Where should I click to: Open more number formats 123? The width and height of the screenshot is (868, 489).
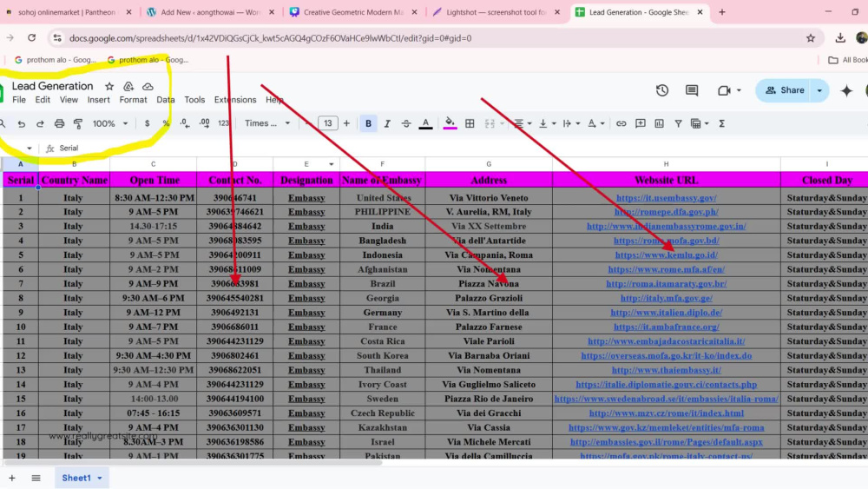point(223,123)
